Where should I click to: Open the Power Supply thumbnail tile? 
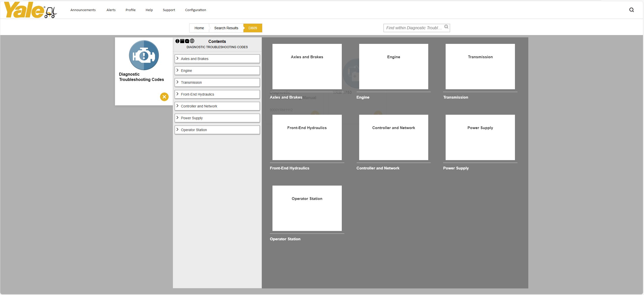pos(480,137)
